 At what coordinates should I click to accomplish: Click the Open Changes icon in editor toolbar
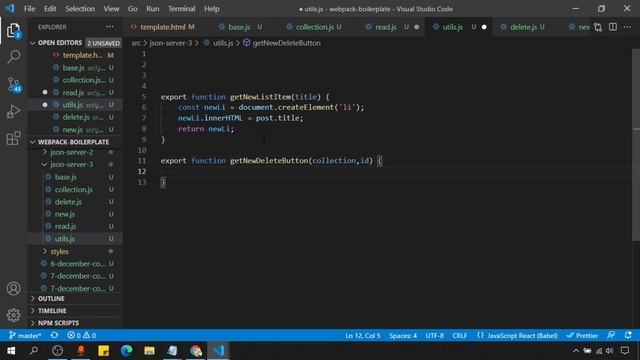[x=598, y=27]
